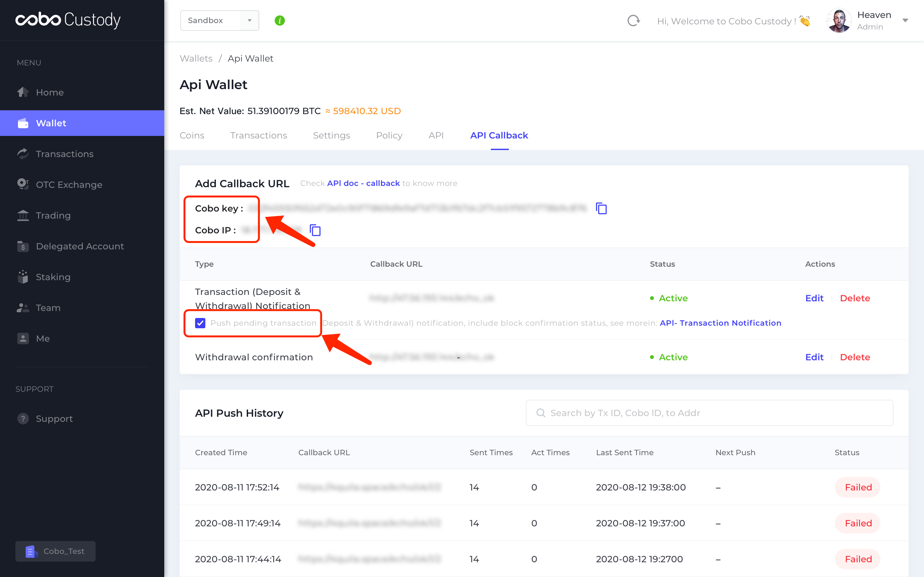
Task: Click the refresh icon in header
Action: point(633,21)
